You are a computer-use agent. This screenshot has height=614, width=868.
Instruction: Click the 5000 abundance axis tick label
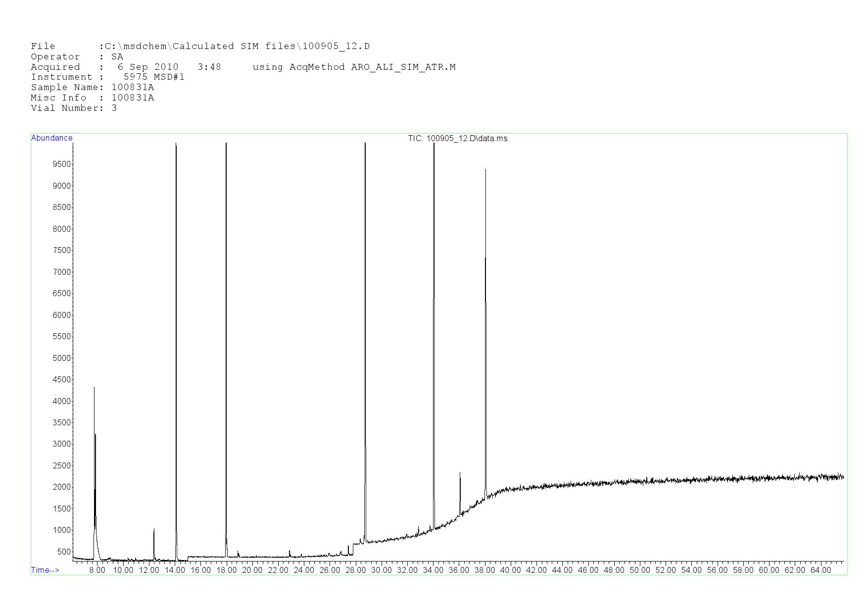(x=61, y=358)
